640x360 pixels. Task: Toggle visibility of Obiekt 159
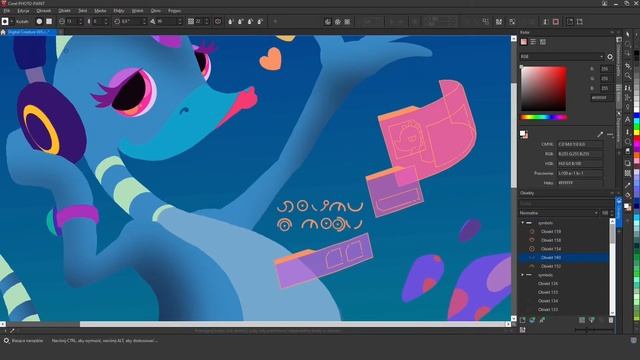[532, 231]
